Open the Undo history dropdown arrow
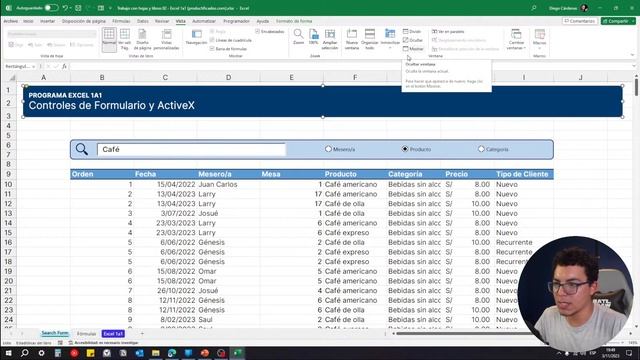640x360 pixels. click(71, 8)
